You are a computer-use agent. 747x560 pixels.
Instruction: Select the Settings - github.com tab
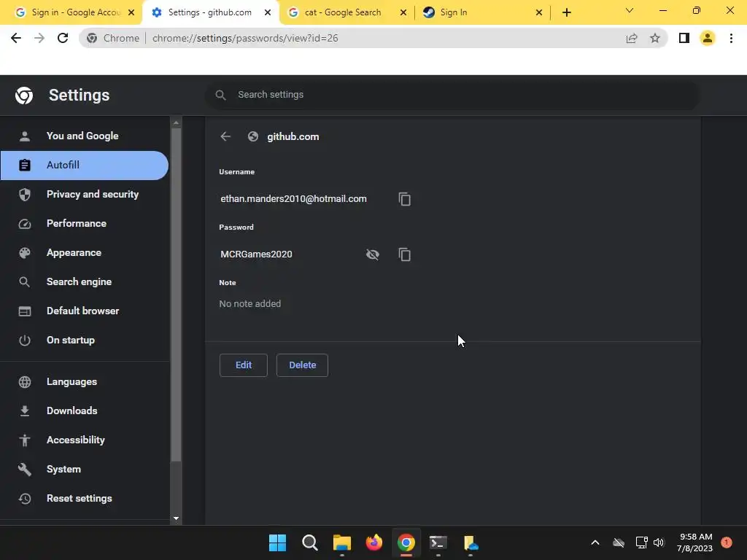point(209,12)
